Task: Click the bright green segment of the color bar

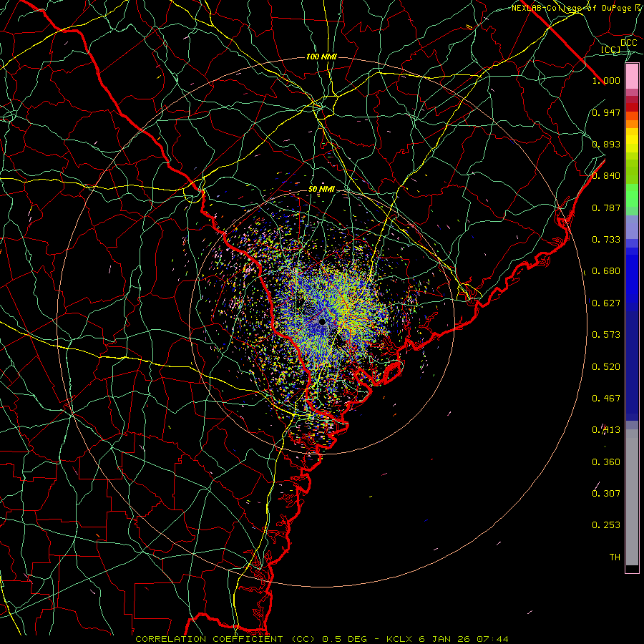Action: coord(632,195)
